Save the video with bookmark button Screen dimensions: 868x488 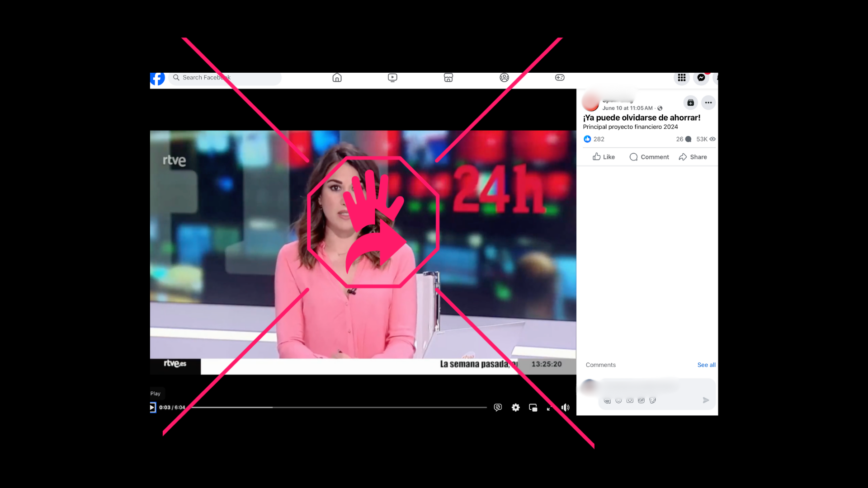click(x=690, y=103)
